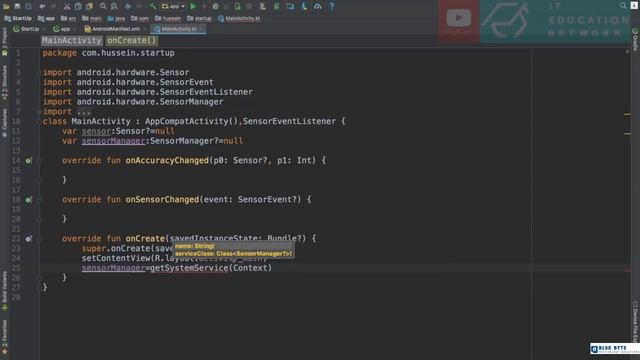The width and height of the screenshot is (640, 360).
Task: Click MainActivity.kt in navigation bar
Action: [239, 18]
